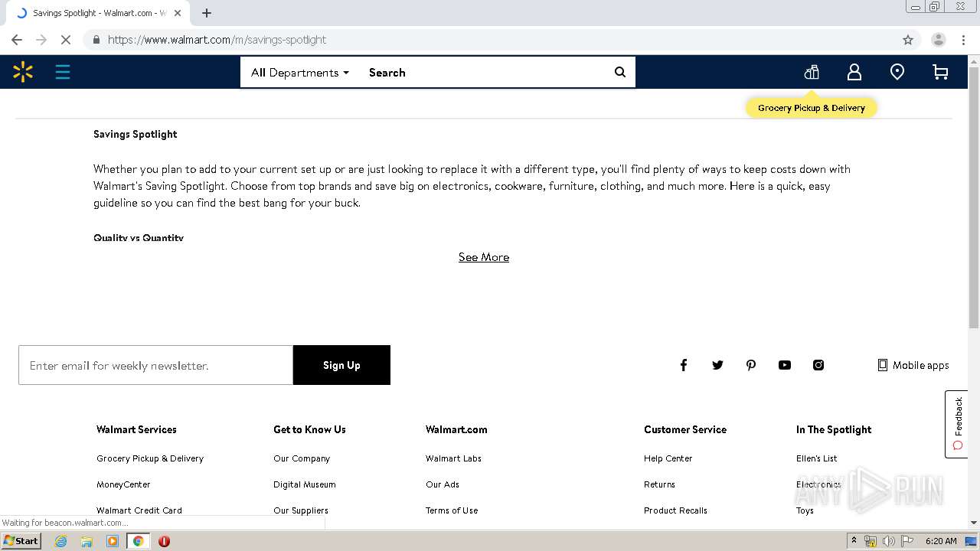Open the Feedback side tab
980x551 pixels.
956,424
